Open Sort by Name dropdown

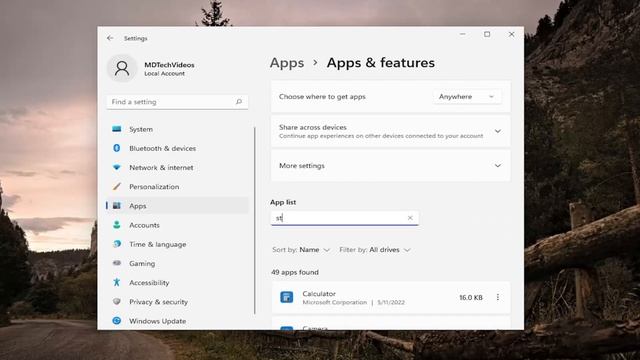[301, 250]
